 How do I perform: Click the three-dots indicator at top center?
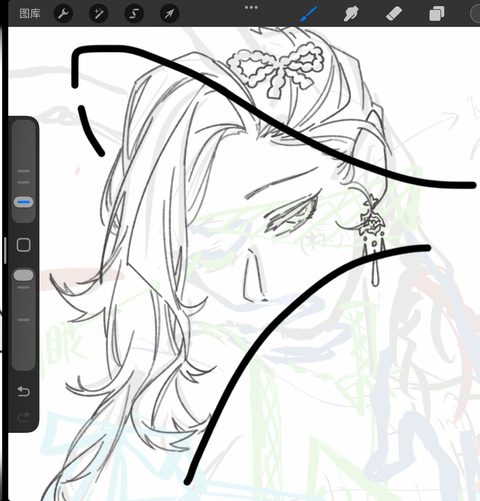[251, 7]
